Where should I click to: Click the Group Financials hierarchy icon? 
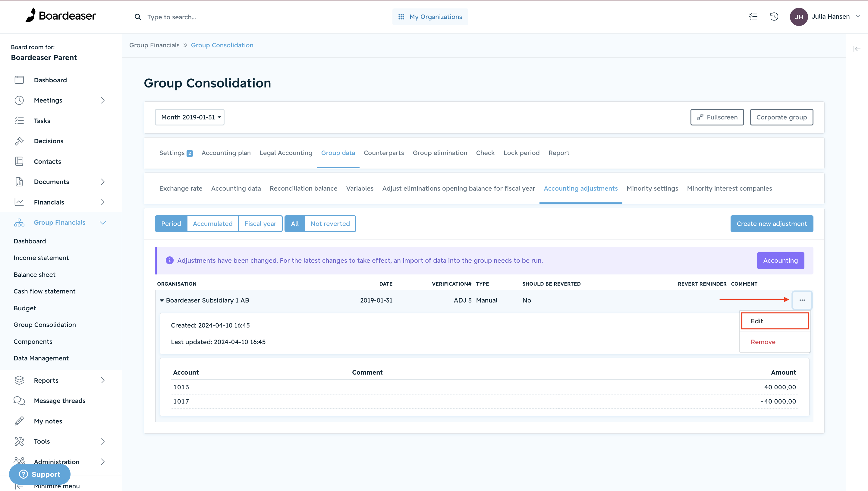pos(19,223)
